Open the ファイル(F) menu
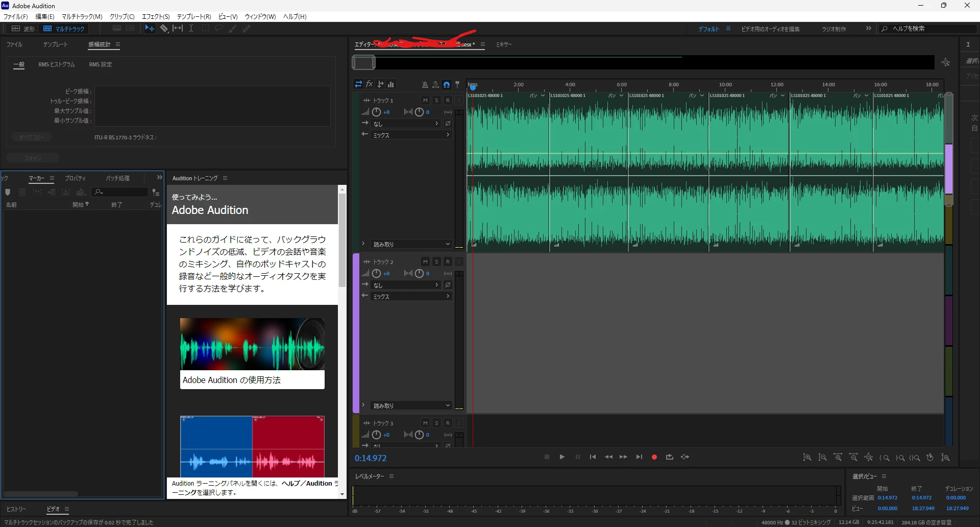Viewport: 980px width, 527px height. 16,16
